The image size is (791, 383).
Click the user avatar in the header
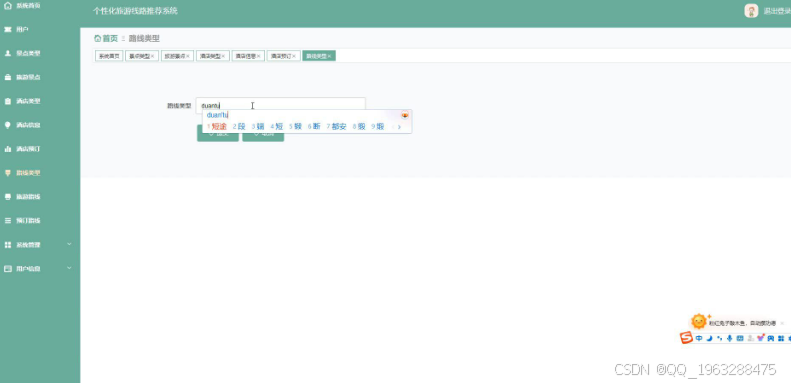pos(751,11)
